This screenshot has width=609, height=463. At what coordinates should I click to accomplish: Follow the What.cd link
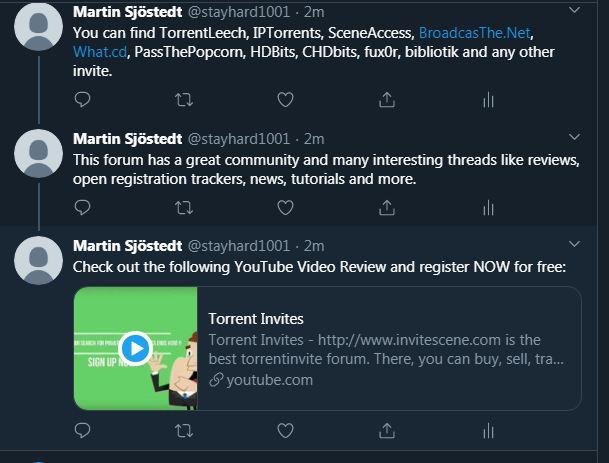[x=99, y=51]
